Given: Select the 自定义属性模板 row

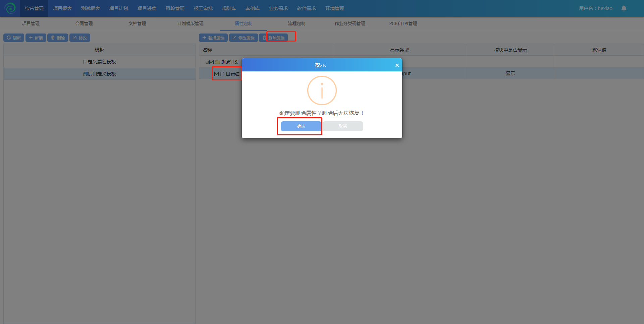Looking at the screenshot, I should (x=99, y=62).
